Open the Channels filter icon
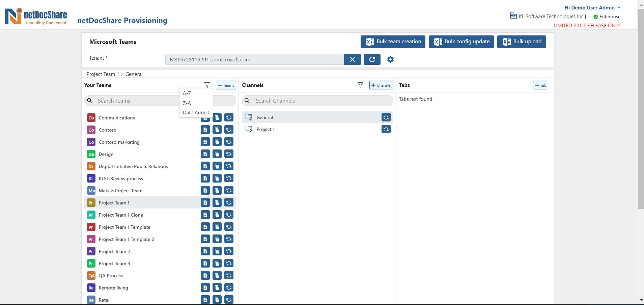The width and height of the screenshot is (644, 305). pos(360,85)
